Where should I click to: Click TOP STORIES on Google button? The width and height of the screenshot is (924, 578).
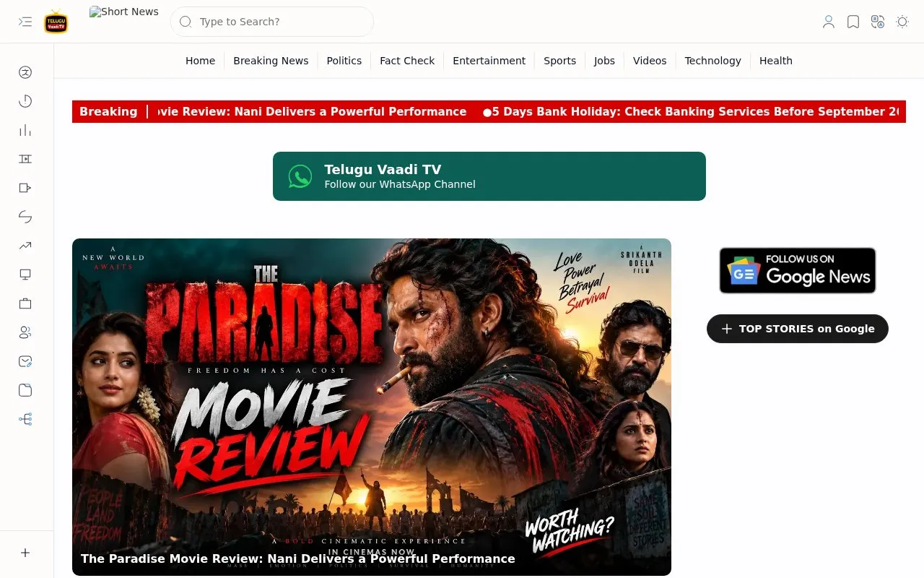click(798, 329)
